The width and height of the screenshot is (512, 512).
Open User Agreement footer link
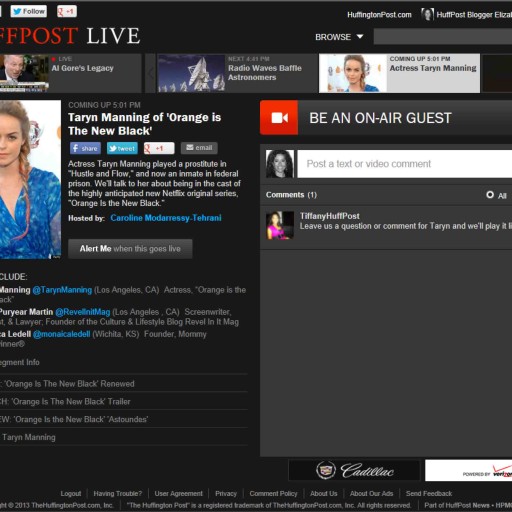click(x=178, y=493)
